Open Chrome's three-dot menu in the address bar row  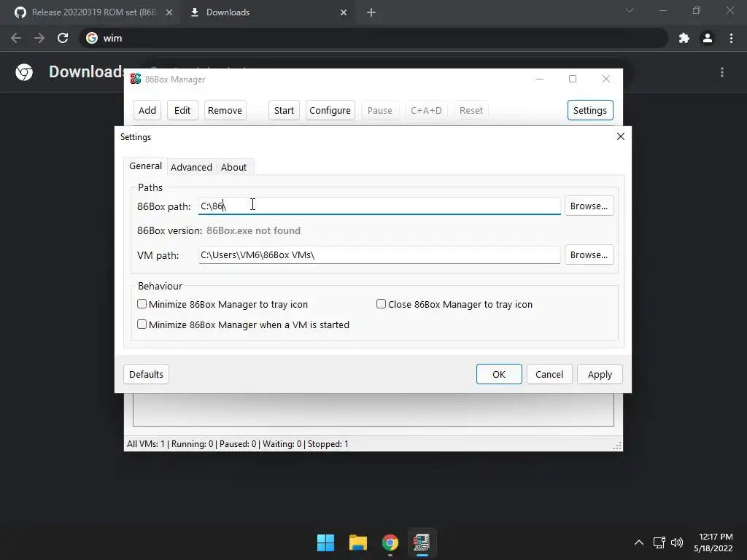731,38
